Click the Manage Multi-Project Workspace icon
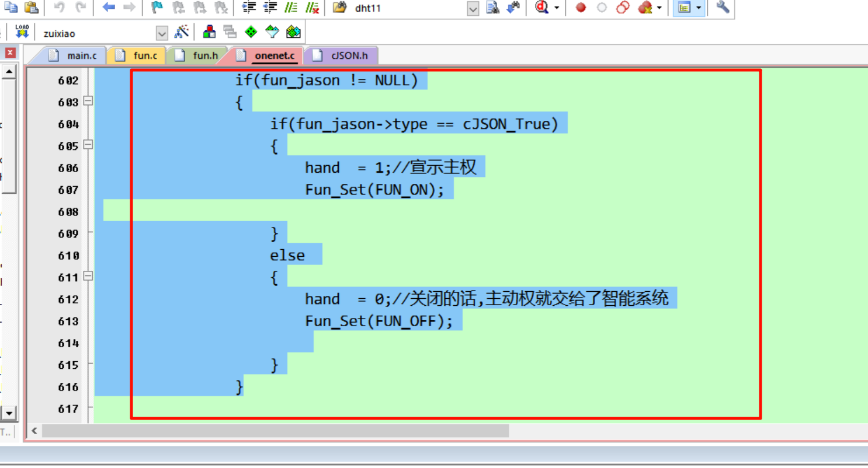 click(230, 32)
